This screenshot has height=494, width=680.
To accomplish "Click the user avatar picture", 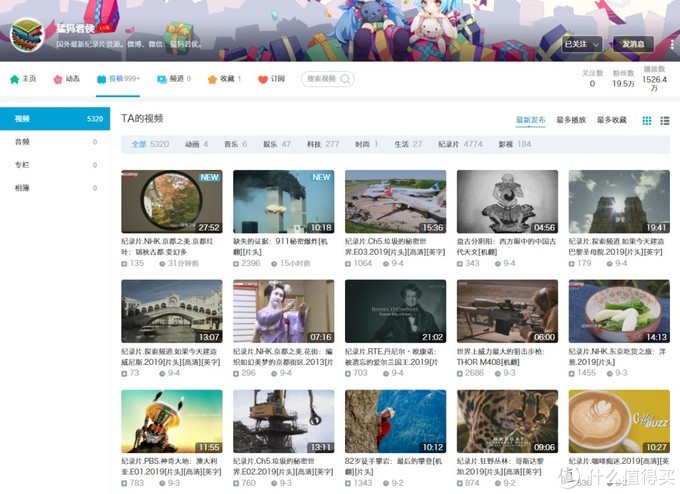I will 27,35.
